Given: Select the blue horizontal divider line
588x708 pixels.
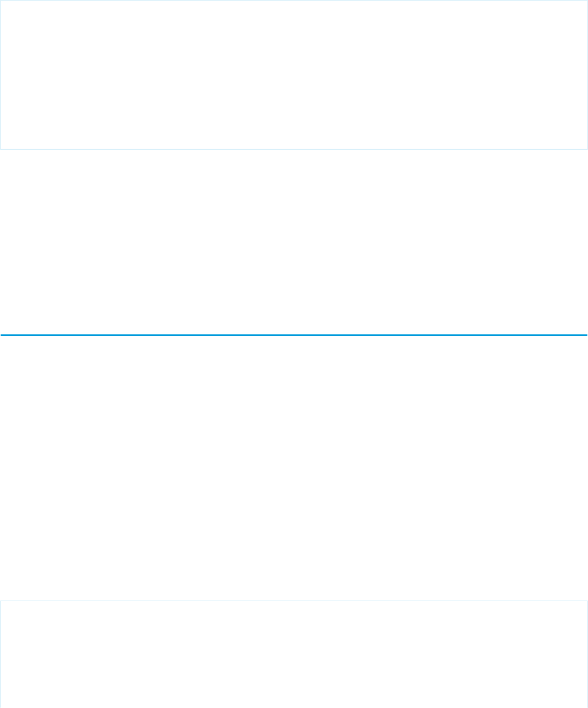Looking at the screenshot, I should coord(293,335).
